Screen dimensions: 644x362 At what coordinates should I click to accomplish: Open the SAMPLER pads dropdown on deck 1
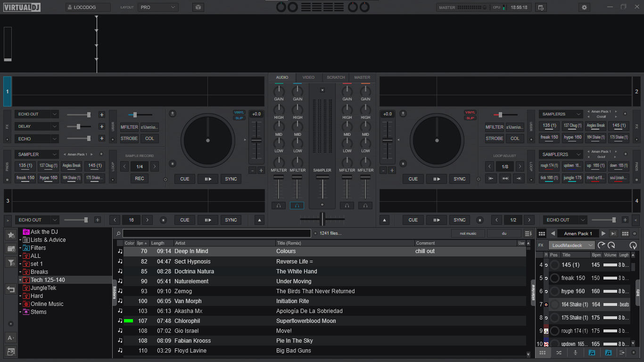click(37, 154)
